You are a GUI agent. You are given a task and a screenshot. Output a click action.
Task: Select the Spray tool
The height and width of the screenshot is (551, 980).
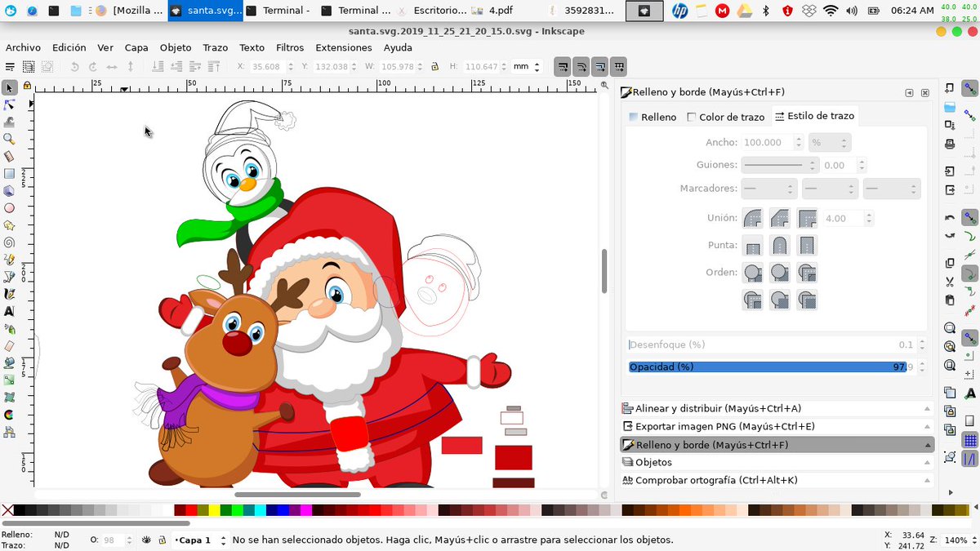point(10,328)
